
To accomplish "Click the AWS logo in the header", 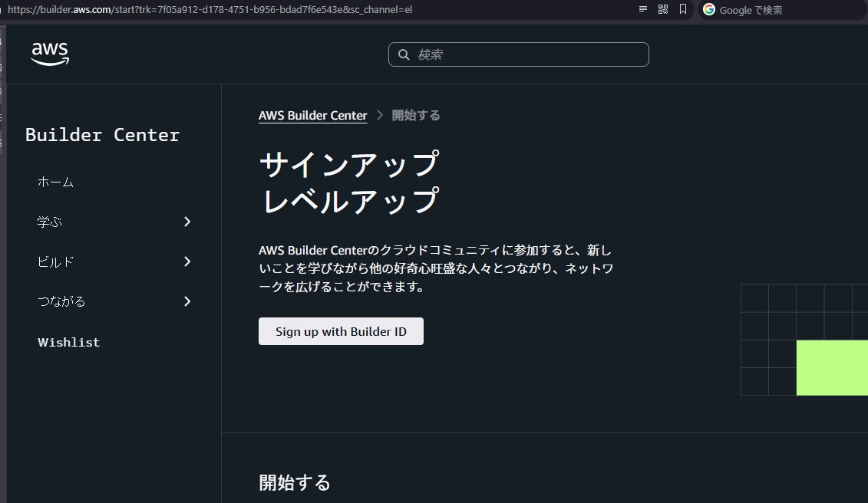I will [50, 54].
